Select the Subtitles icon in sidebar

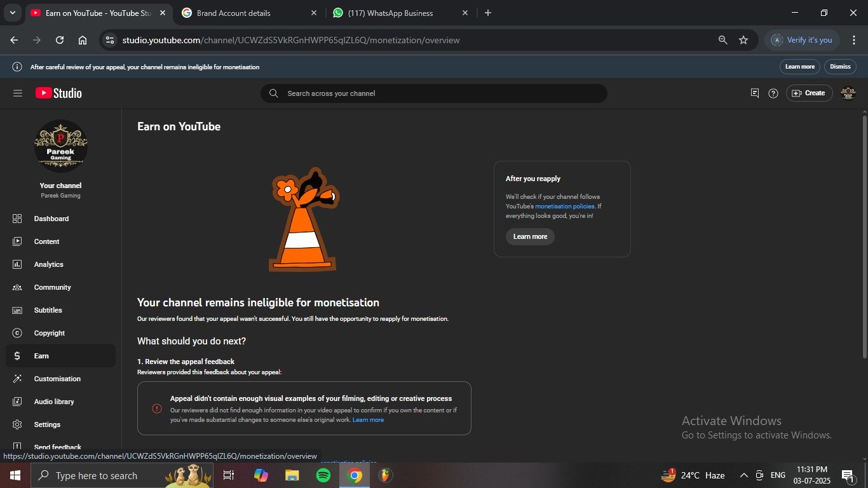point(17,310)
